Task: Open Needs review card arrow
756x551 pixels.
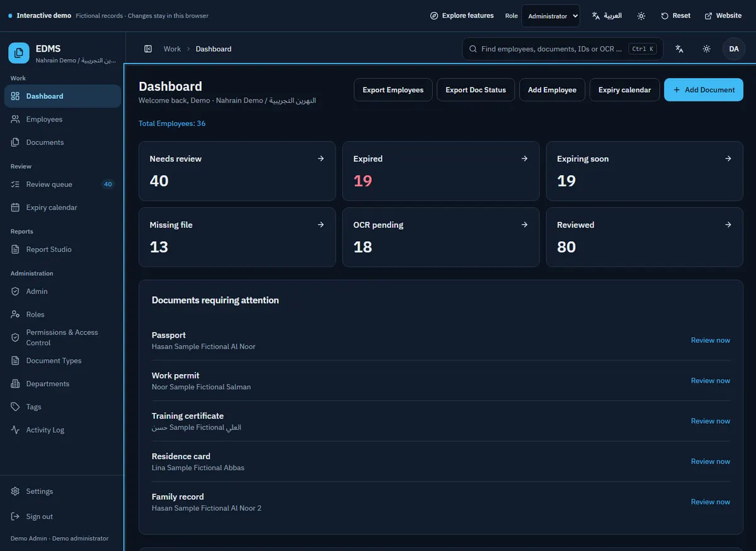Action: tap(321, 159)
